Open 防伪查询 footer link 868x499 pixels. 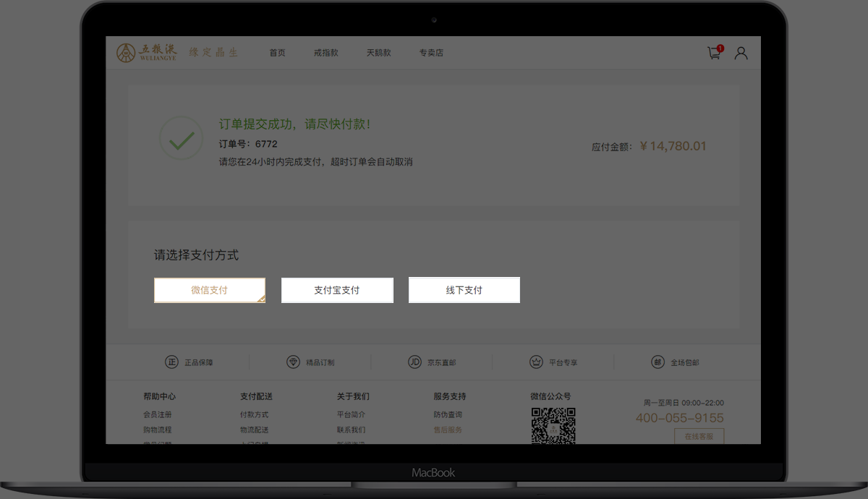pyautogui.click(x=448, y=415)
